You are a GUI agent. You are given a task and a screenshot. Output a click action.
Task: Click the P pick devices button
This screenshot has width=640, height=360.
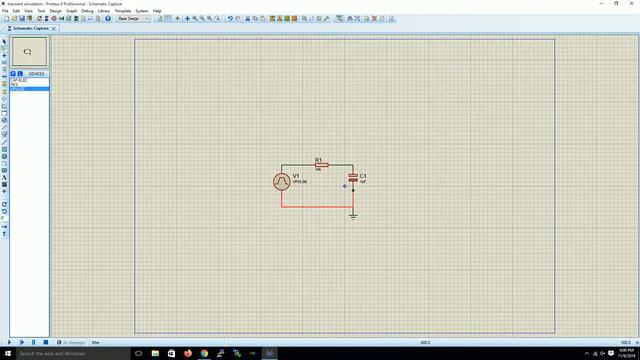13,73
